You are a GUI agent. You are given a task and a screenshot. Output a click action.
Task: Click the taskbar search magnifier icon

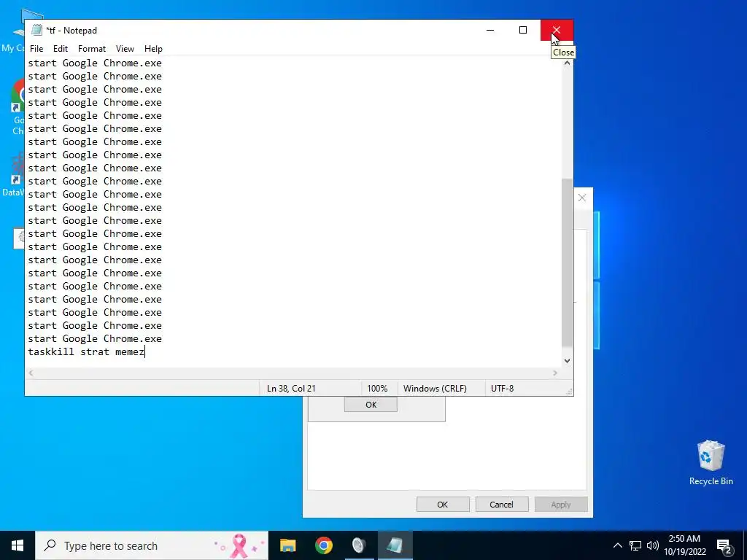pyautogui.click(x=50, y=545)
